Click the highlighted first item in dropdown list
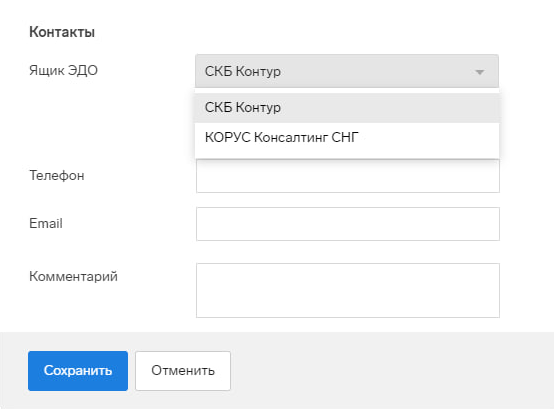This screenshot has height=409, width=554. point(347,107)
